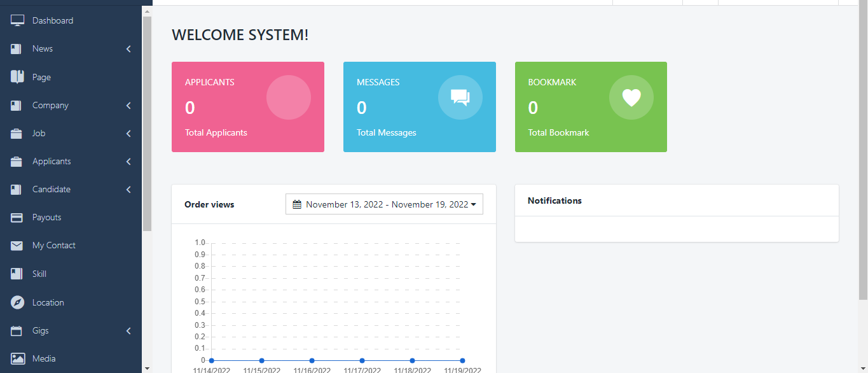Image resolution: width=868 pixels, height=373 pixels.
Task: Click the Messages chat bubble icon
Action: [460, 97]
